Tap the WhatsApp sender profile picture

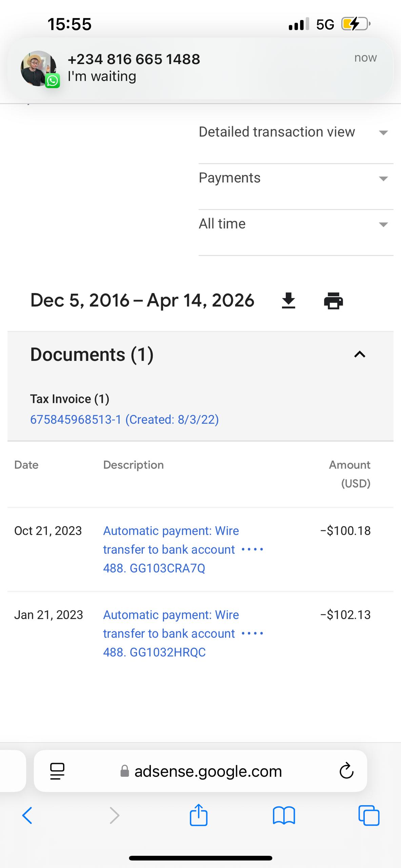pyautogui.click(x=39, y=68)
